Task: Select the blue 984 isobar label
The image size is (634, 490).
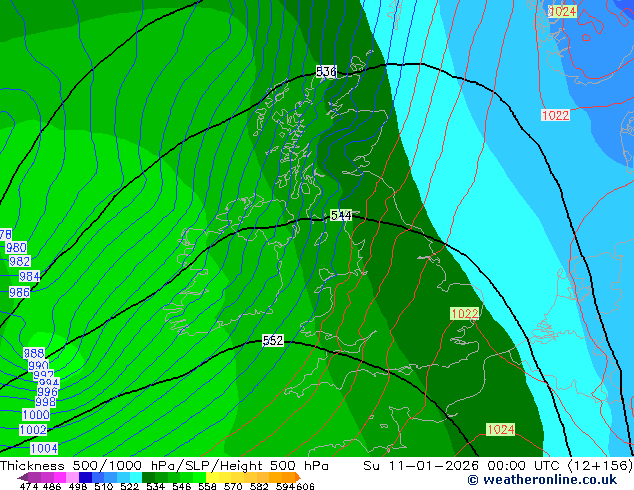Action: 30,277
